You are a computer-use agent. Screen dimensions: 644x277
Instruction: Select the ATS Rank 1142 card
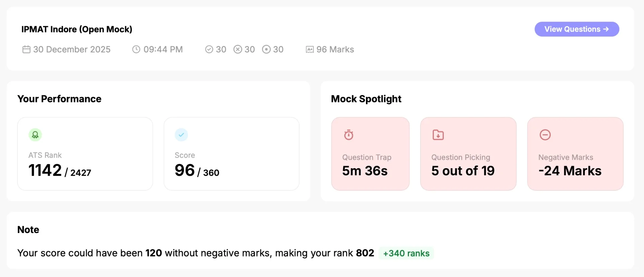pyautogui.click(x=85, y=154)
